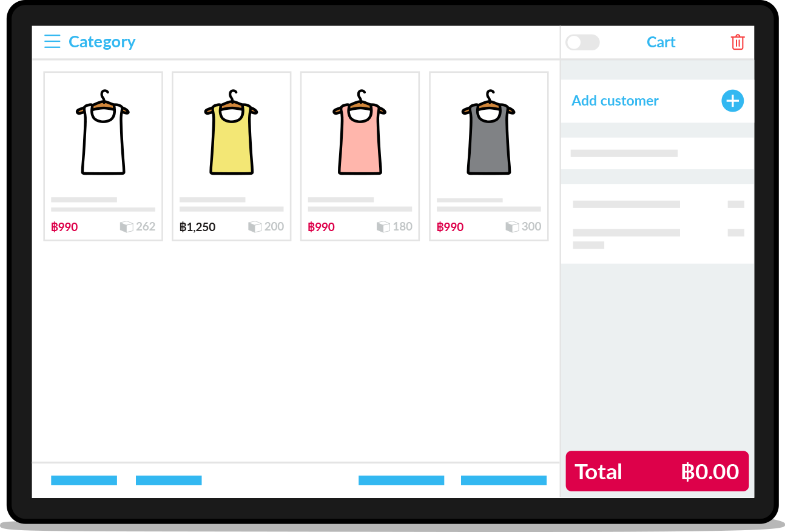The image size is (785, 532).
Task: Click the rightmost blue button in bottom bar
Action: (x=504, y=480)
